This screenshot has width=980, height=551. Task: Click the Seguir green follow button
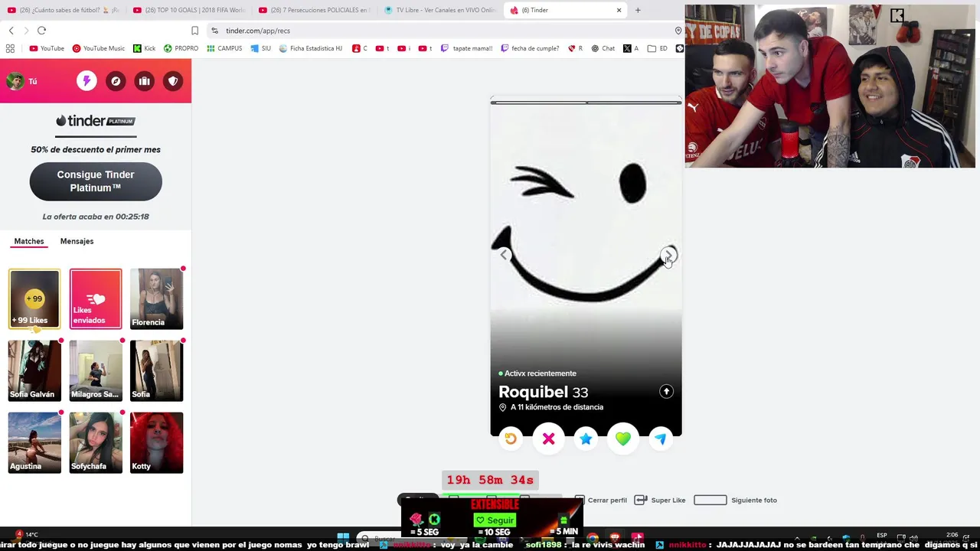coord(495,520)
